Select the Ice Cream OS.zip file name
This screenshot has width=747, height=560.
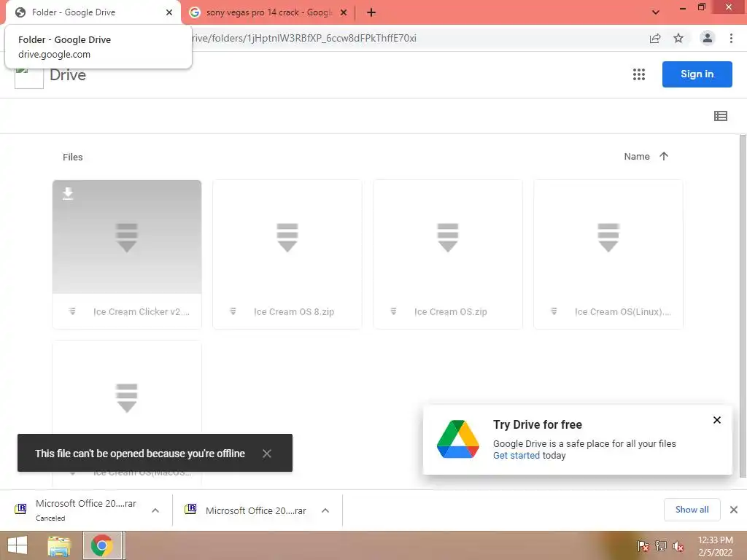(x=451, y=311)
